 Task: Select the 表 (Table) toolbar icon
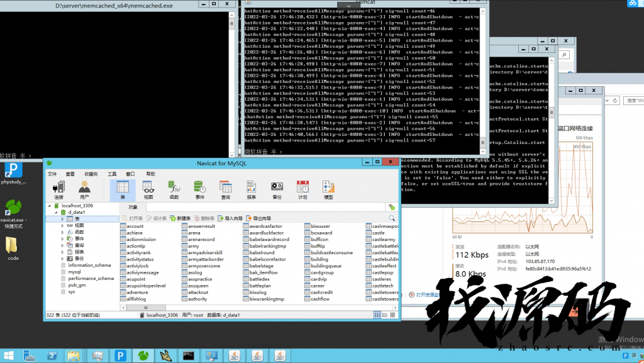[x=123, y=190]
